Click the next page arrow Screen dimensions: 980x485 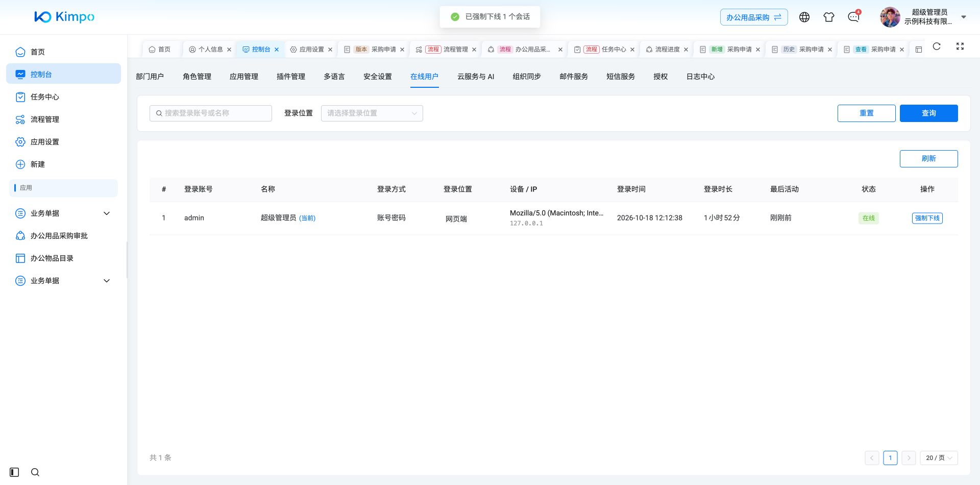tap(909, 458)
